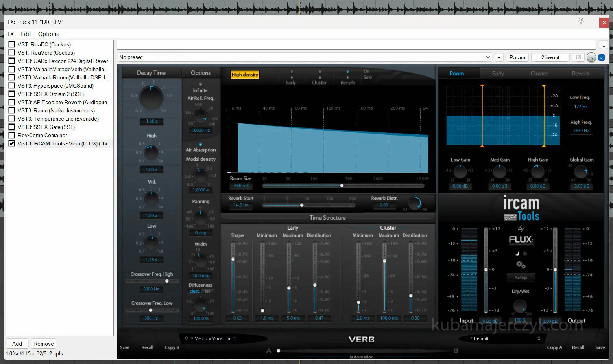Image resolution: width=613 pixels, height=364 pixels.
Task: Click the Param button
Action: click(x=517, y=57)
